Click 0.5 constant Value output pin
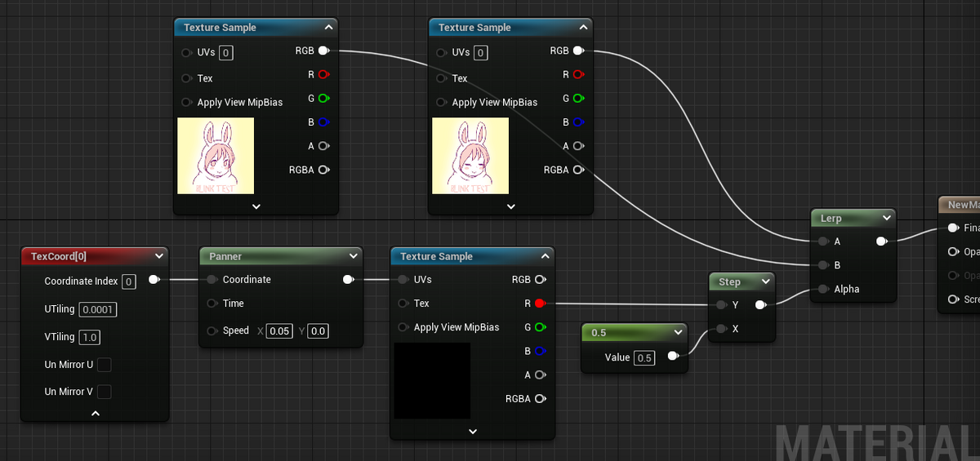 pyautogui.click(x=671, y=357)
